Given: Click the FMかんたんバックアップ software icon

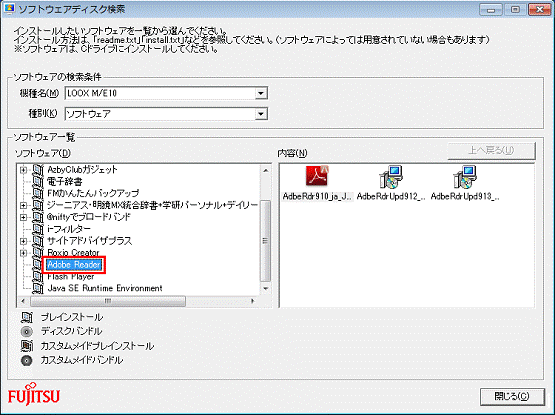Looking at the screenshot, I should (38, 193).
